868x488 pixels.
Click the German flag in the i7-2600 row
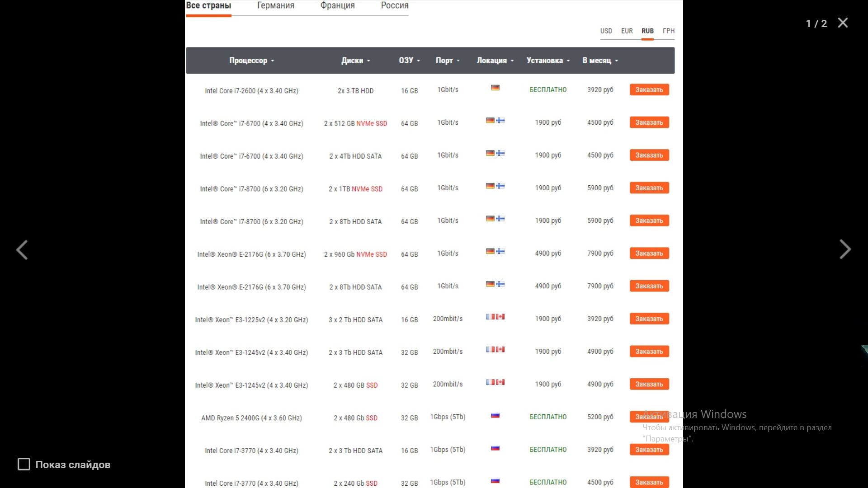tap(495, 88)
